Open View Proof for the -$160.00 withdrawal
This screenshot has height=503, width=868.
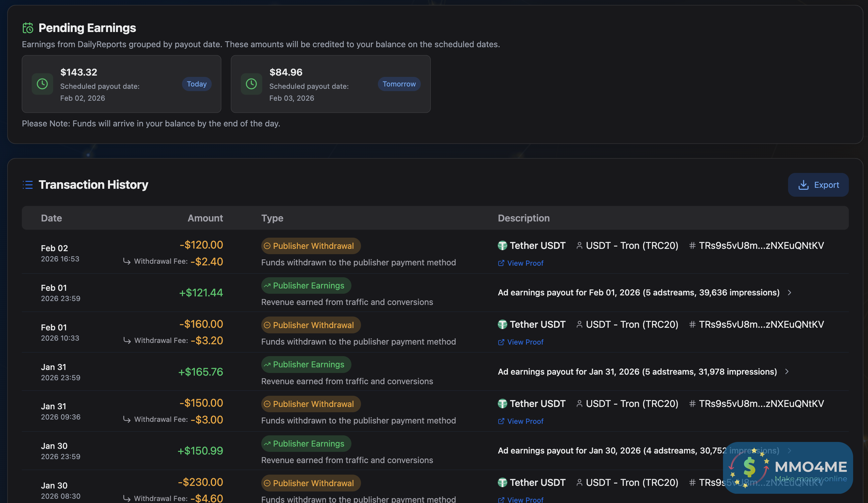[521, 342]
